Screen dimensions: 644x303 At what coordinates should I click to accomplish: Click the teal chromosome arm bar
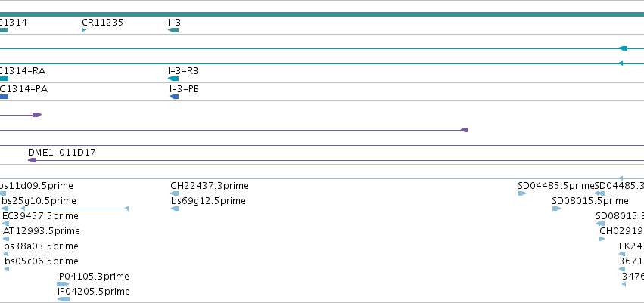pyautogui.click(x=322, y=14)
